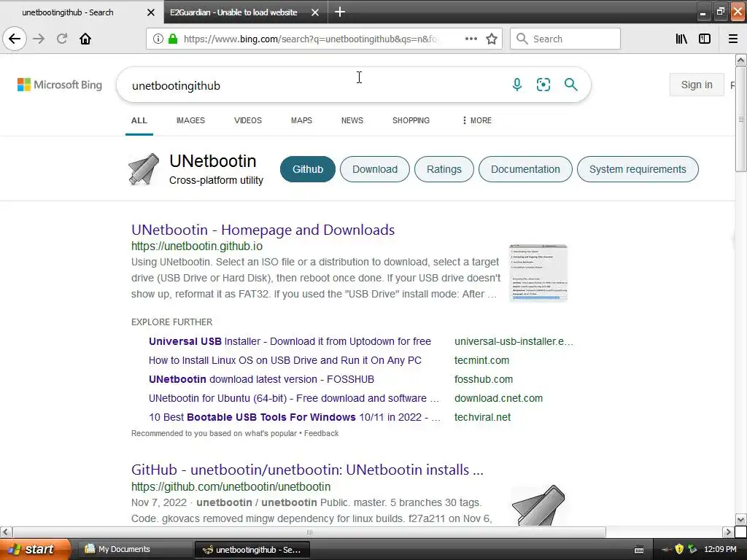
Task: Reload the current page
Action: click(62, 39)
